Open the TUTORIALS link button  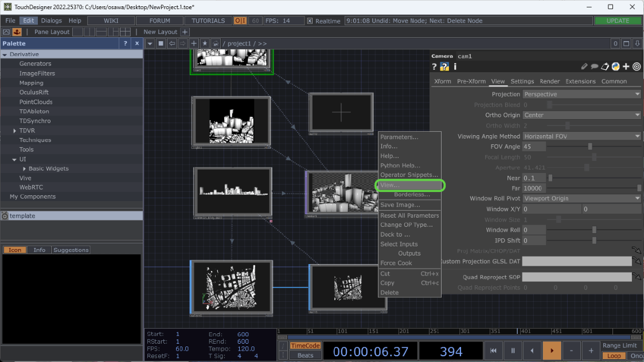tap(208, 21)
